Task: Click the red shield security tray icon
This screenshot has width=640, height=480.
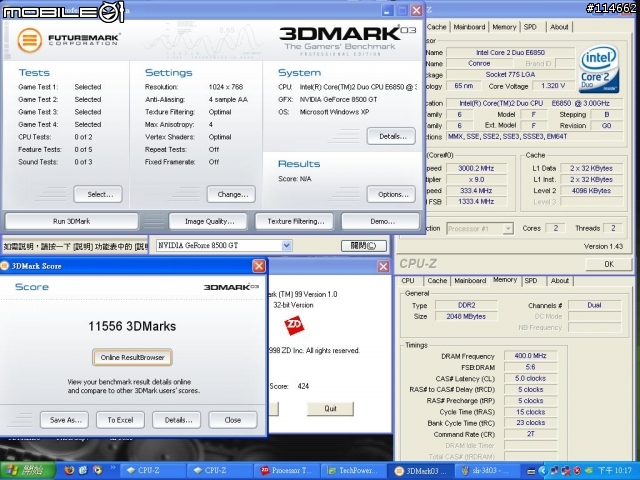Action: tap(577, 471)
